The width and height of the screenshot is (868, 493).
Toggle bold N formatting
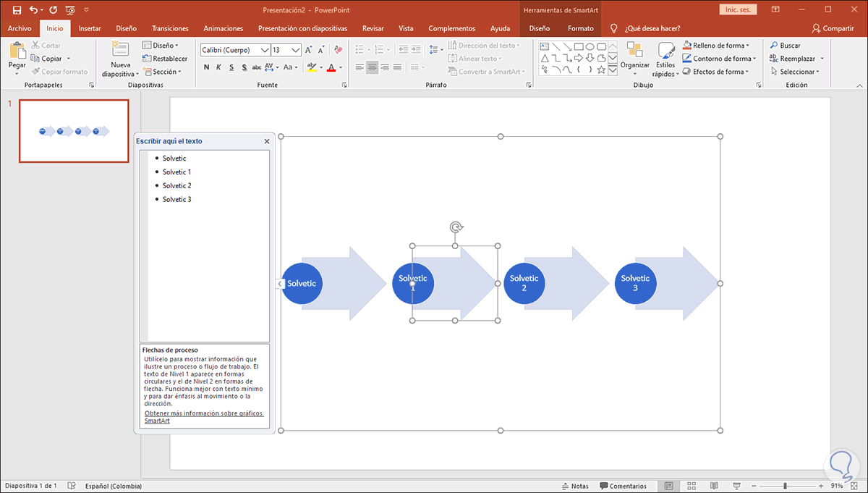206,67
